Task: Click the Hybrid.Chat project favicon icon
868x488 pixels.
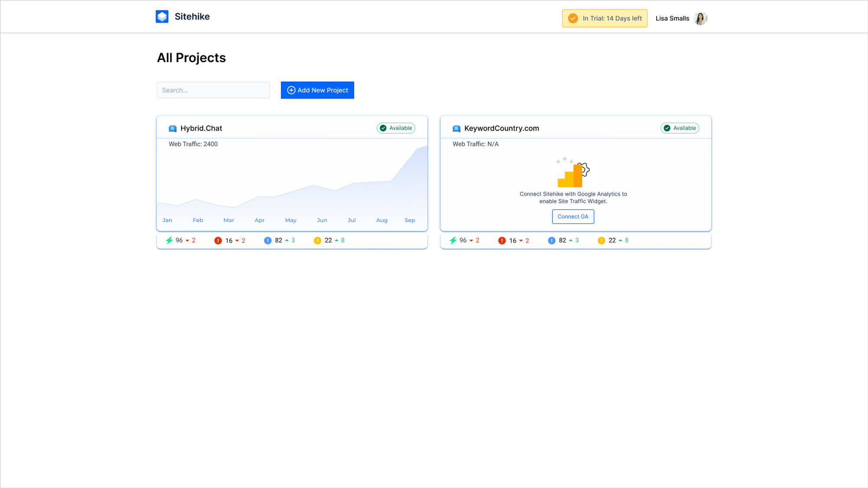Action: 172,128
